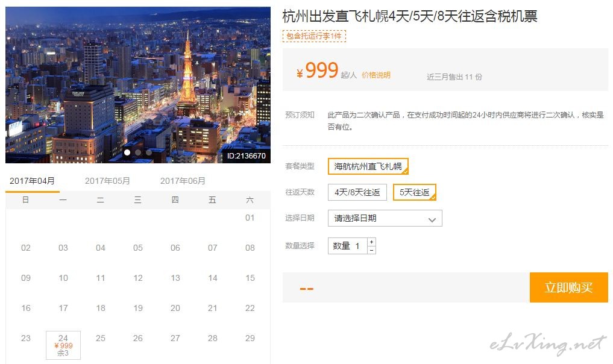
Task: Click calendar date 23
Action: pos(26,338)
